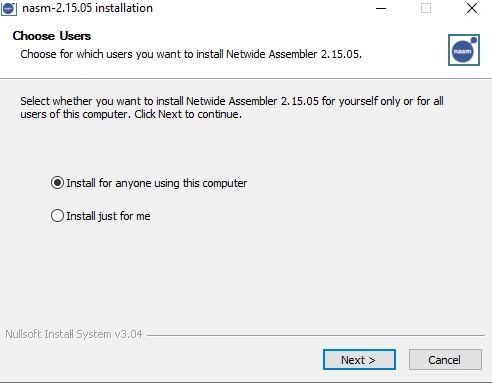Image resolution: width=492 pixels, height=383 pixels.
Task: Click the blue nasm logo in header
Action: [x=464, y=50]
